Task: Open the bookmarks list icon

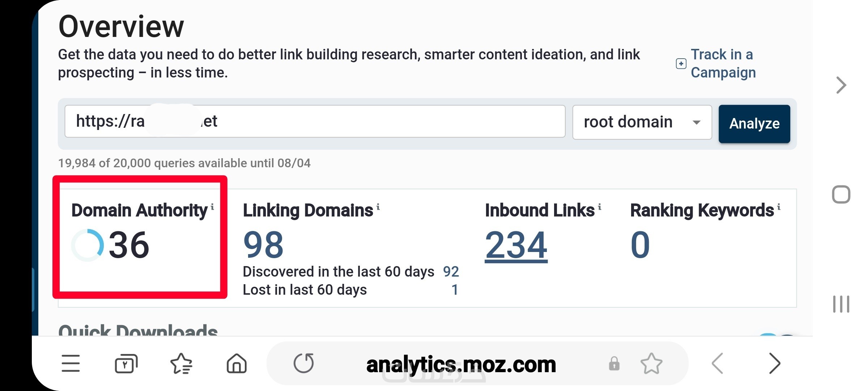Action: [181, 363]
